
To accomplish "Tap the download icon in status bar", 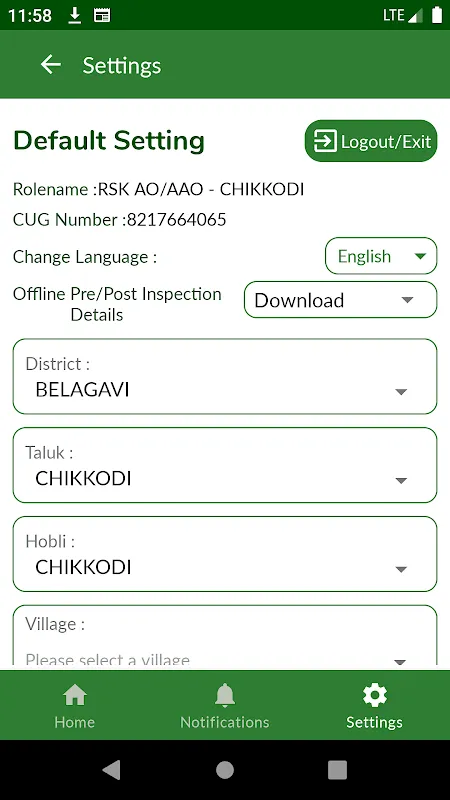I will pos(75,15).
